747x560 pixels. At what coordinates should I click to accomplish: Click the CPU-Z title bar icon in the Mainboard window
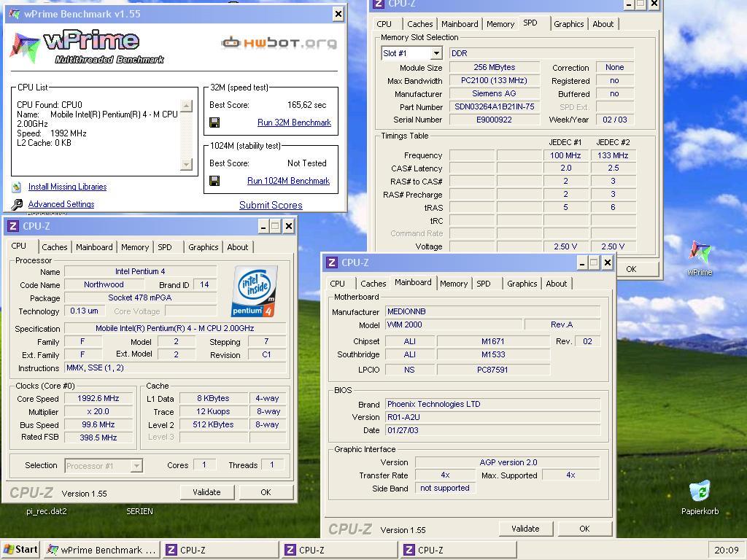[x=332, y=262]
